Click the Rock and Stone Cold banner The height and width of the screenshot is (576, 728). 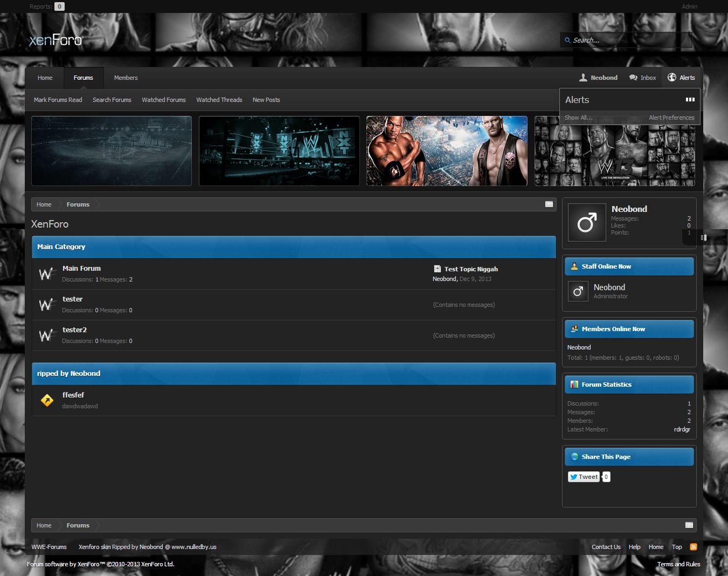pyautogui.click(x=447, y=151)
